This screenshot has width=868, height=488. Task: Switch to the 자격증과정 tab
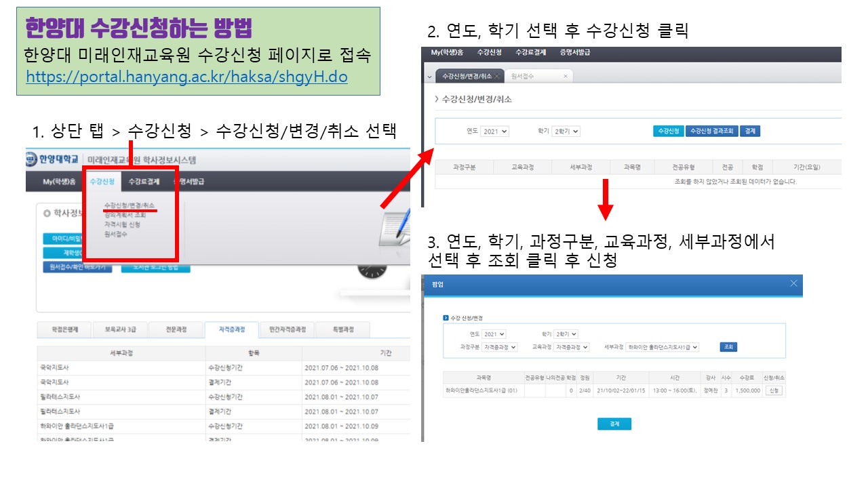point(231,330)
